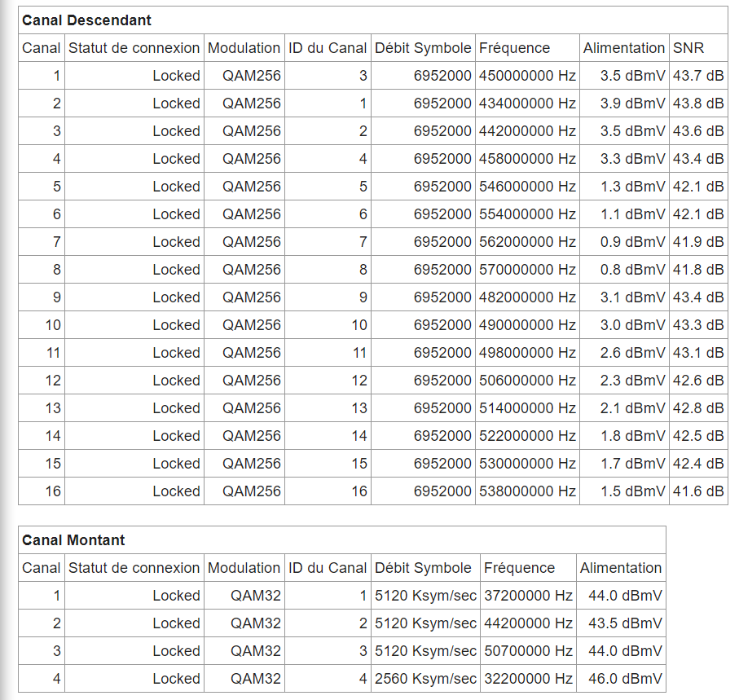This screenshot has height=700, width=739.
Task: Click upstream frequency '37200000 Hz'
Action: pyautogui.click(x=528, y=596)
